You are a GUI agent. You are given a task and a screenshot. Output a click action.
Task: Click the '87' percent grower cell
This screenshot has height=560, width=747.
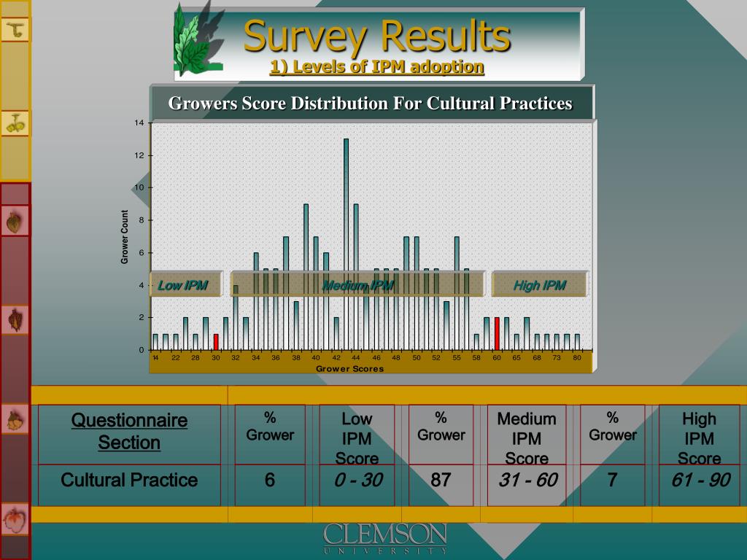[x=441, y=480]
